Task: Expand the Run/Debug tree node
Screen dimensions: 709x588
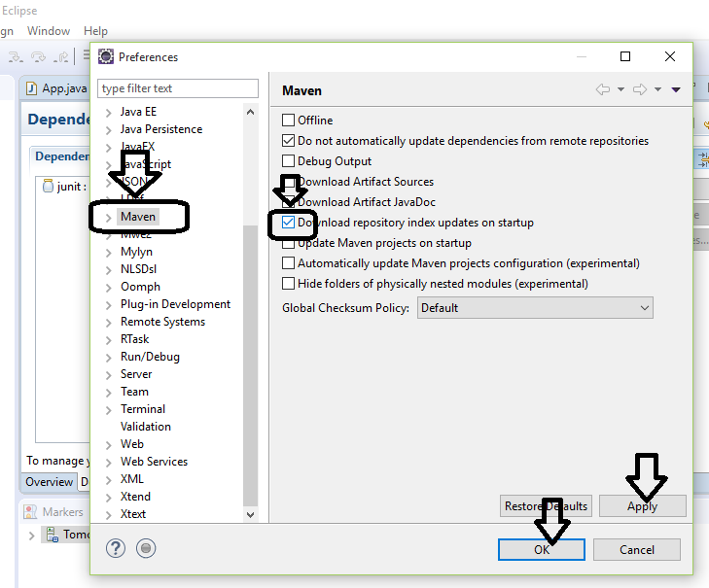Action: tap(109, 358)
